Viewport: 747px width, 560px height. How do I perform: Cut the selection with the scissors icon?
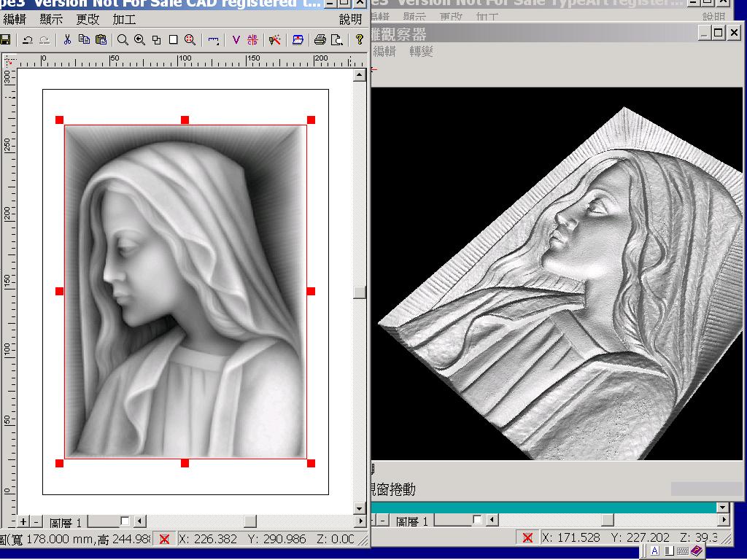67,39
